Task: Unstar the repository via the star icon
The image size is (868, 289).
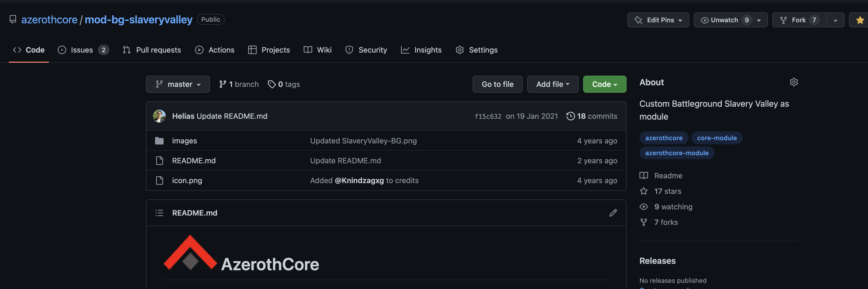Action: pyautogui.click(x=860, y=20)
